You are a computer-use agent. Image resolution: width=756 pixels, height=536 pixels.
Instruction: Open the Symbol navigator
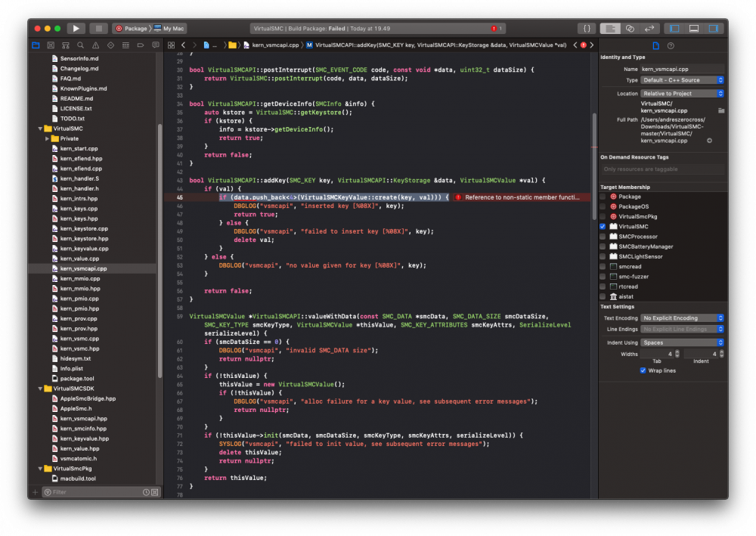tap(66, 45)
